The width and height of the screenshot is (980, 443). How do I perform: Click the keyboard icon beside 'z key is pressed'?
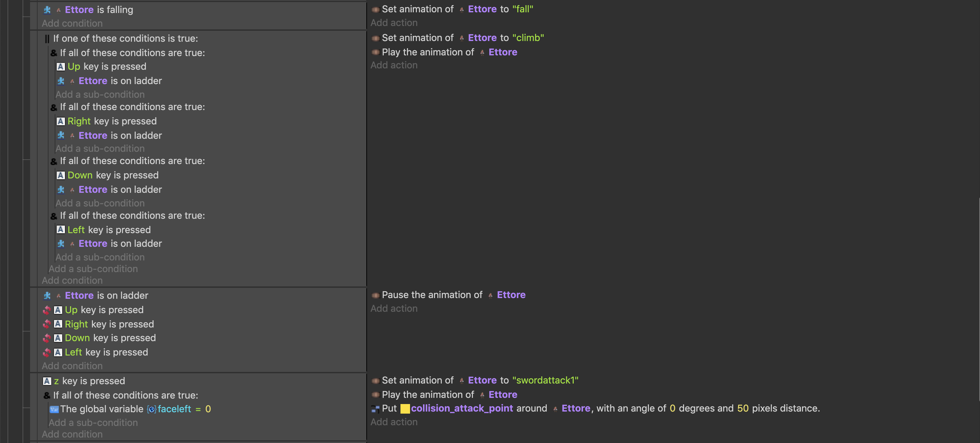coord(47,381)
